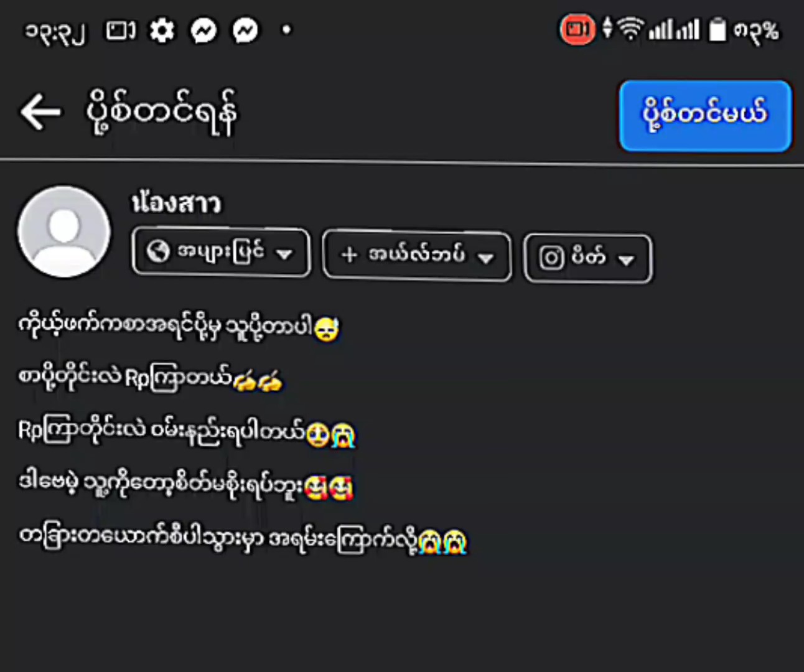Tap the Wi-Fi status icon
This screenshot has height=672, width=804.
point(630,29)
